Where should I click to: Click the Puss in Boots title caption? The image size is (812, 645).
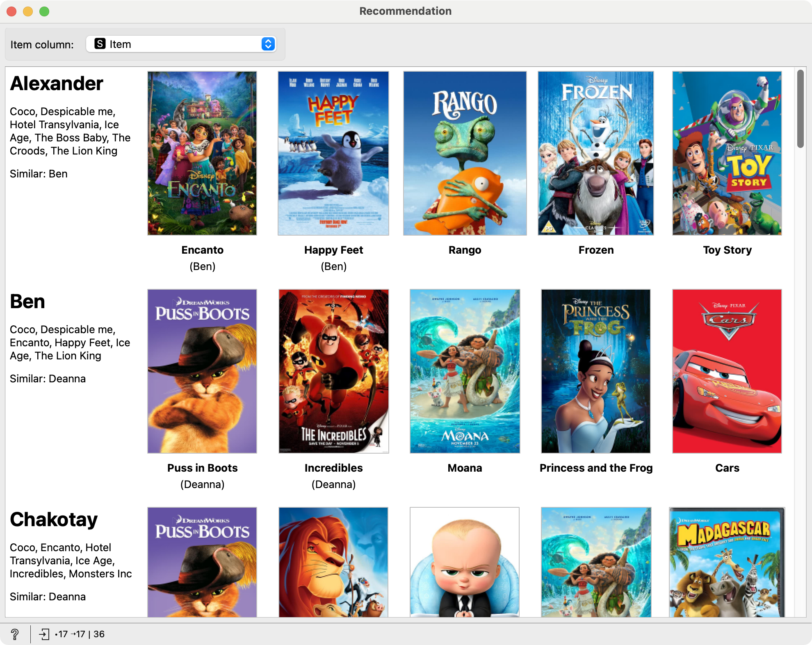click(x=202, y=468)
